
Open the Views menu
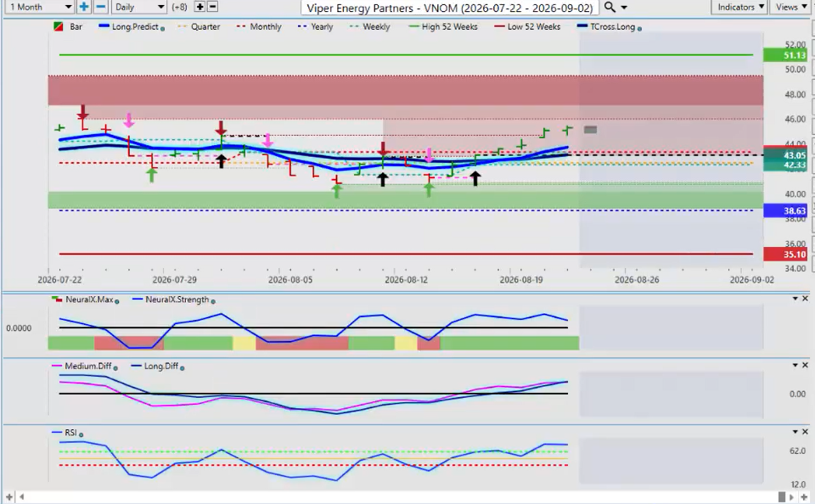790,7
